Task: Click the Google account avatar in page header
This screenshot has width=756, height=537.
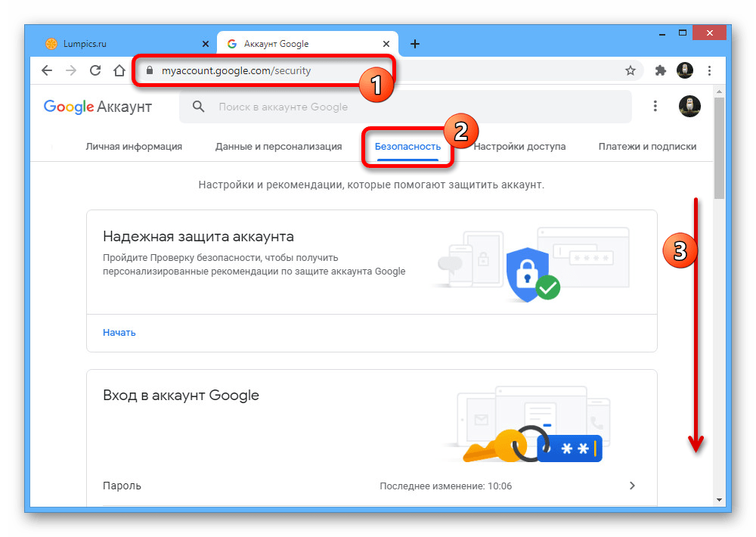Action: tap(689, 107)
